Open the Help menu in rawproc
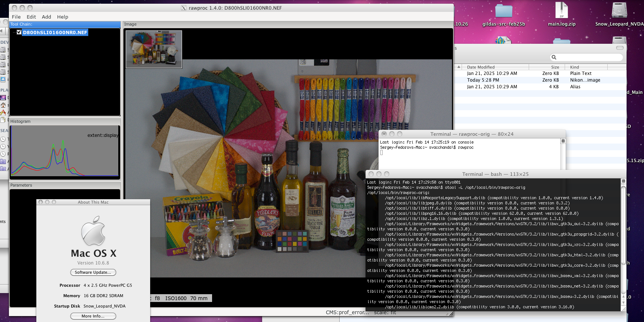Image resolution: width=644 pixels, height=322 pixels. (62, 17)
